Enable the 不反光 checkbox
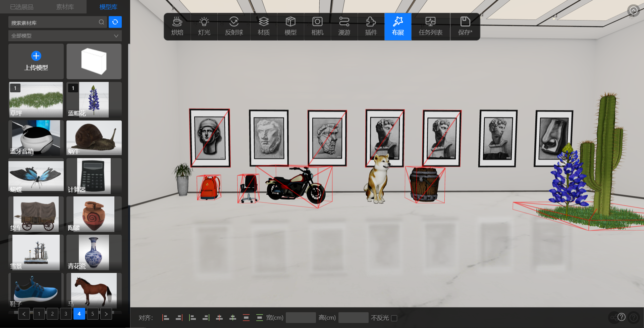Viewport: 644px width, 328px height. 394,318
